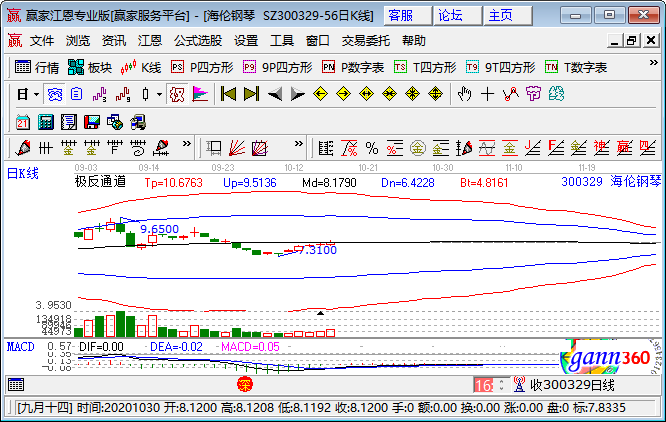Screen dimensions: 666x422
Task: Open the candlestick style dropdown arrow
Action: click(x=159, y=94)
